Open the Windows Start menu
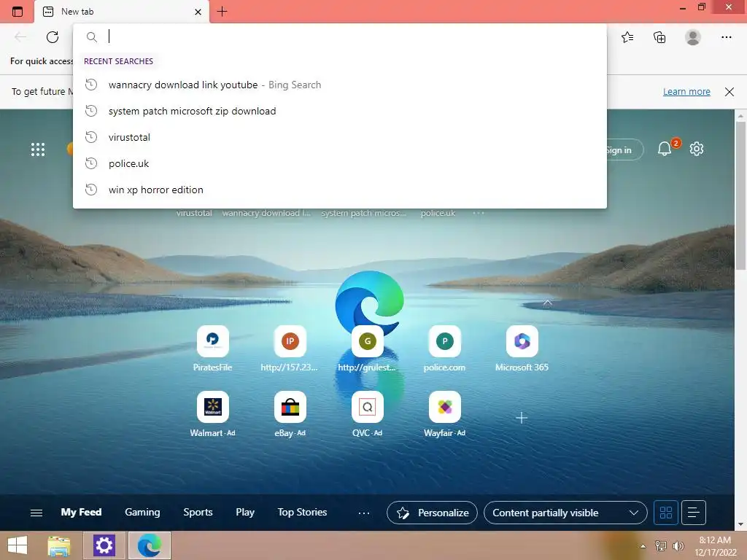The height and width of the screenshot is (560, 747). coord(18,545)
